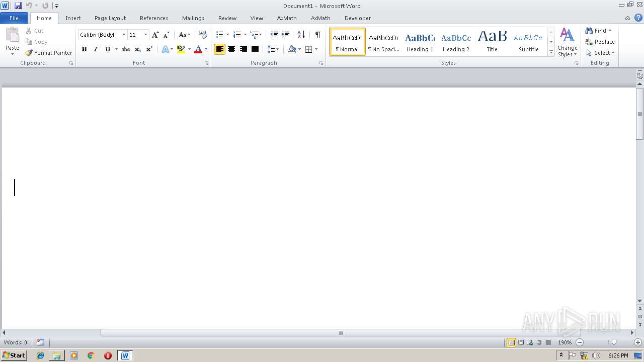
Task: Switch to the Mailings tab
Action: tap(193, 18)
